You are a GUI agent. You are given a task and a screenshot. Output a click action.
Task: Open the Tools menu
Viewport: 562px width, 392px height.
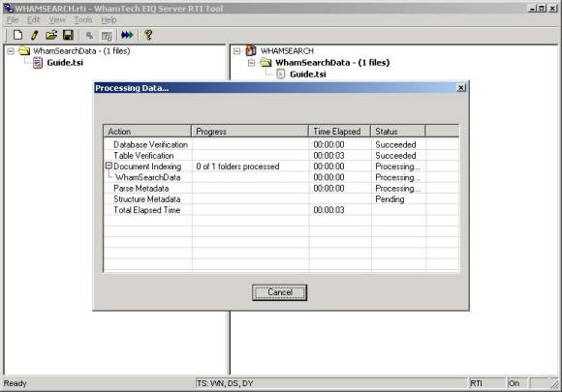[x=83, y=19]
